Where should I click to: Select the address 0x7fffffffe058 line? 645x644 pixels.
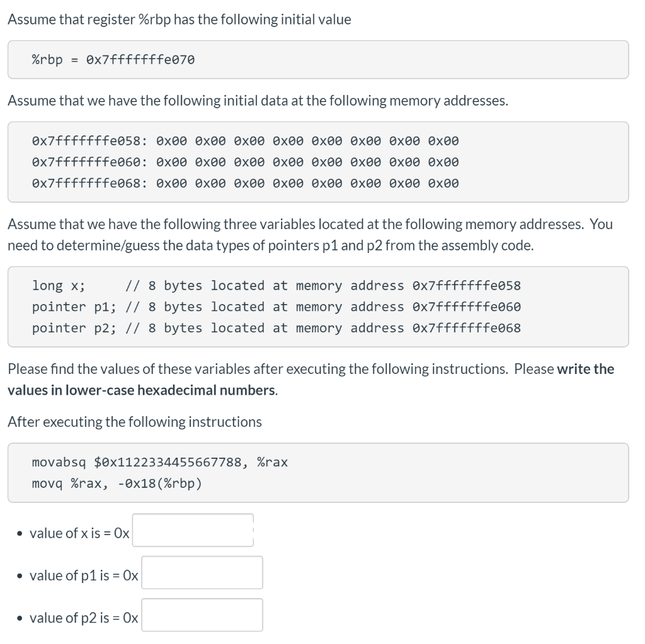pos(244,141)
